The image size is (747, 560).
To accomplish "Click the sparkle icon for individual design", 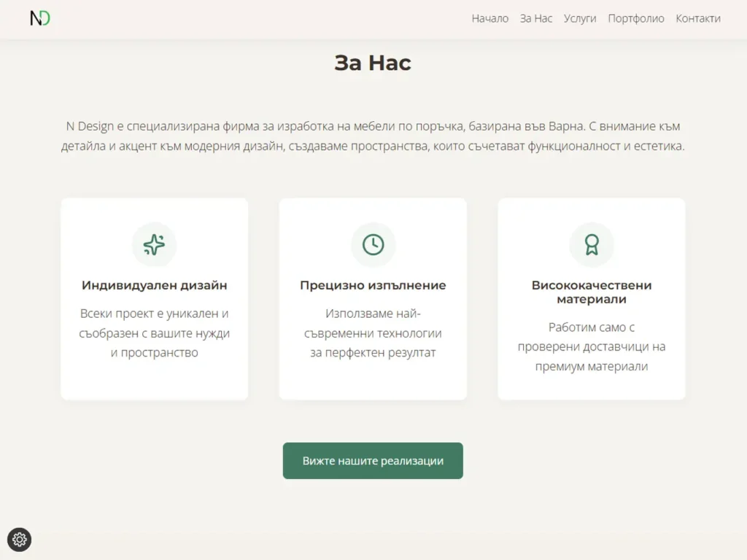I will click(x=154, y=245).
